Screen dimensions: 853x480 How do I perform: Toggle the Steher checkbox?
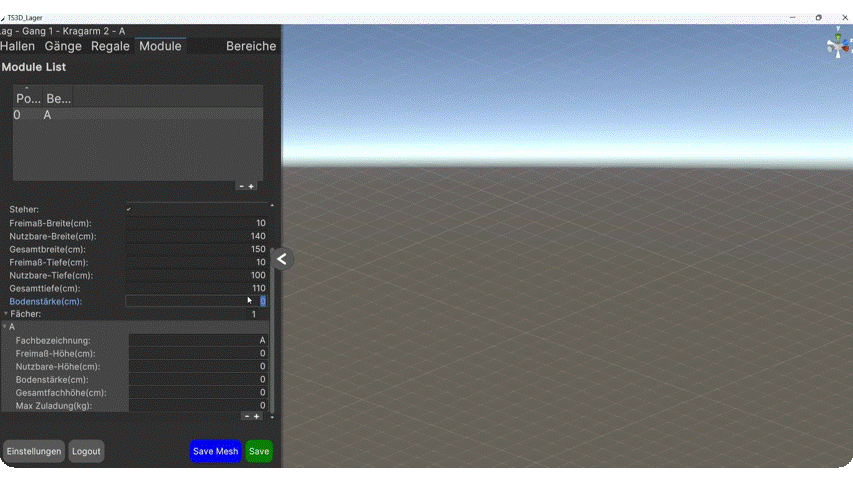click(129, 209)
